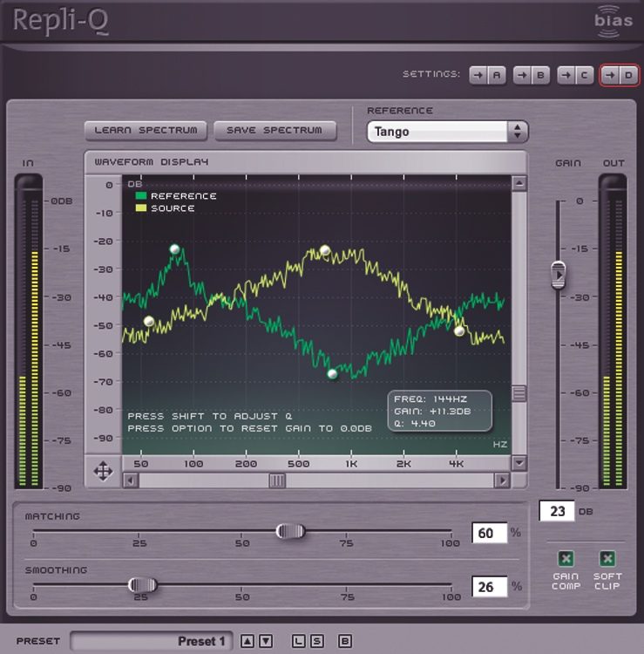
Task: Load settings slot B
Action: 531,76
